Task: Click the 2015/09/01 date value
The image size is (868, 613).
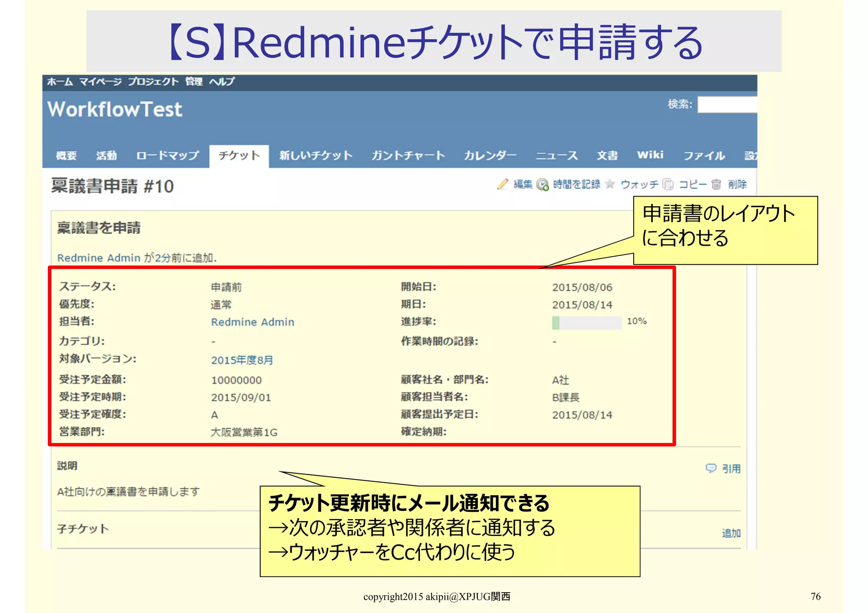Action: click(x=241, y=397)
